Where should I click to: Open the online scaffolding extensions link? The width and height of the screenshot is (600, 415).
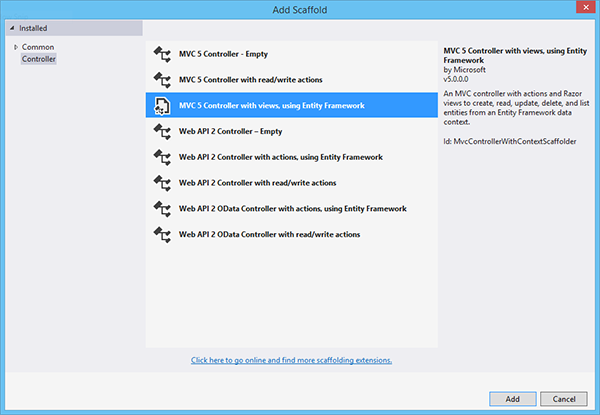click(x=292, y=360)
